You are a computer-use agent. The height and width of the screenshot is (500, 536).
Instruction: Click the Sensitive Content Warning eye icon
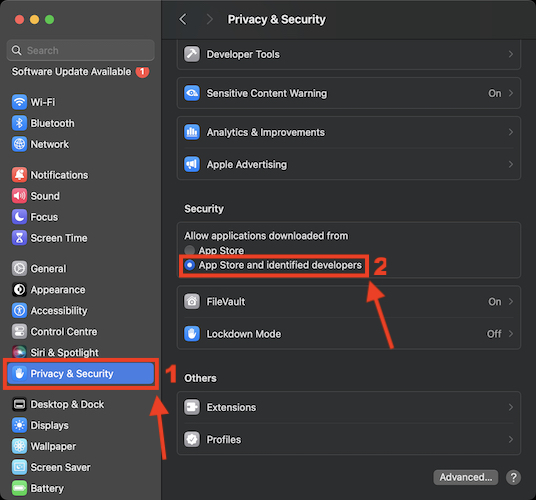coord(192,93)
